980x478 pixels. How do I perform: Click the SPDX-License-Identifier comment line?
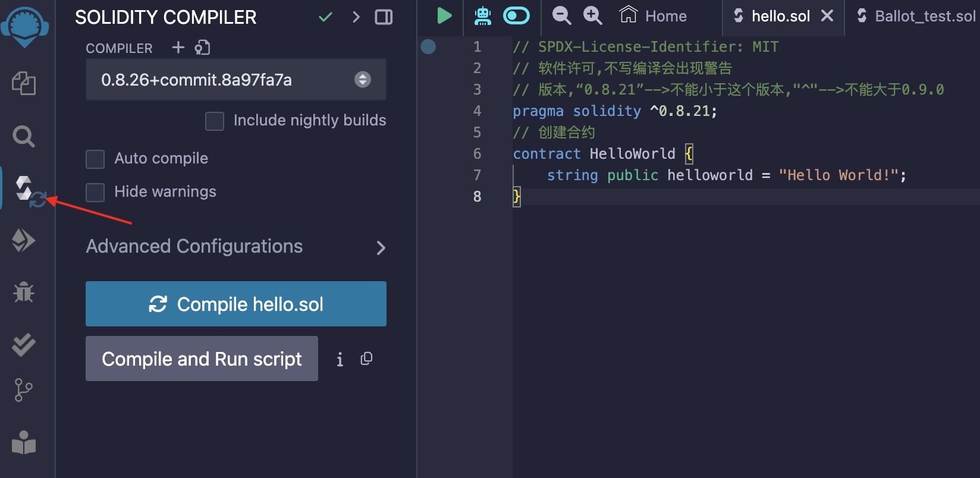click(x=646, y=46)
